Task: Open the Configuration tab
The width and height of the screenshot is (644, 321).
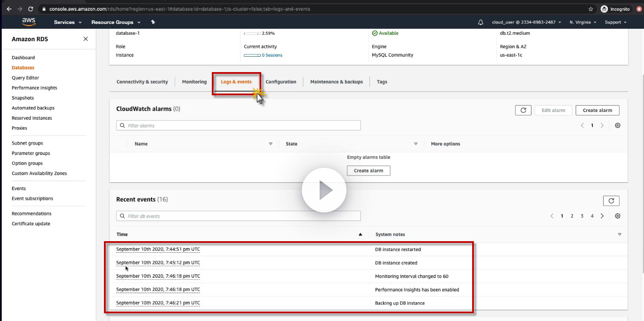Action: point(281,82)
